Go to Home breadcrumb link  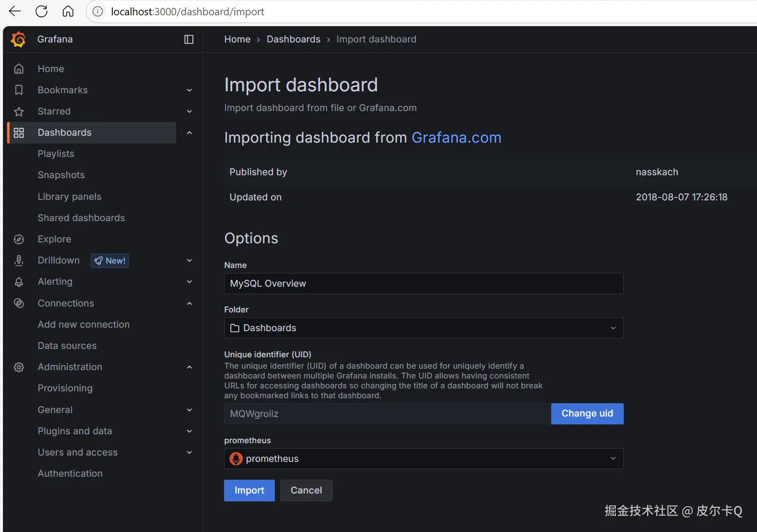click(237, 39)
